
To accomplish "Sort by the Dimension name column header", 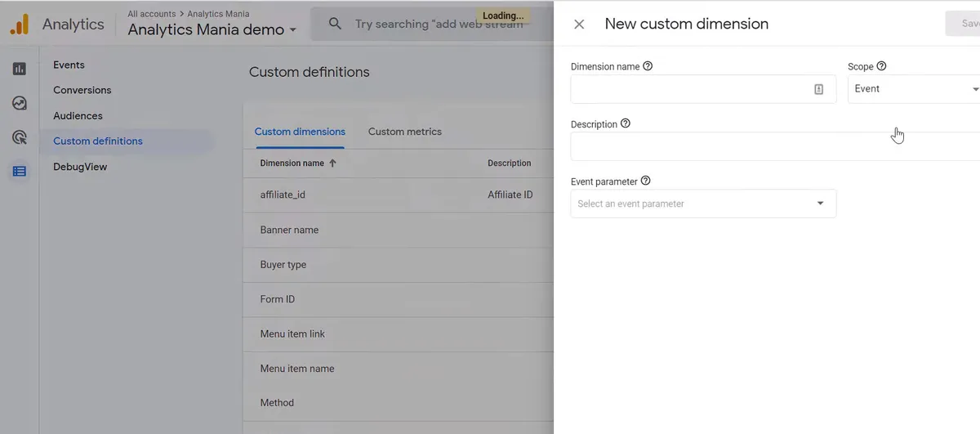I will (x=292, y=163).
